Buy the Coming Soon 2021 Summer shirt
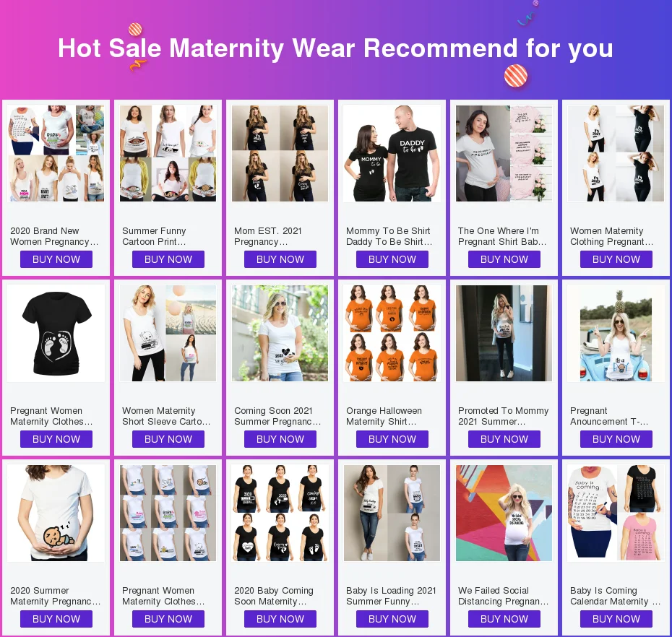672x637 pixels. [280, 439]
